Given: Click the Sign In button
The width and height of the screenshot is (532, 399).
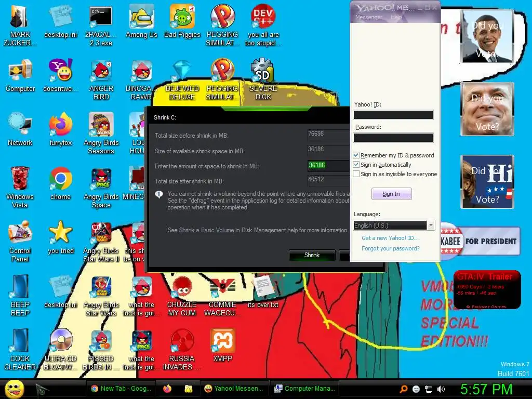Looking at the screenshot, I should (x=391, y=194).
